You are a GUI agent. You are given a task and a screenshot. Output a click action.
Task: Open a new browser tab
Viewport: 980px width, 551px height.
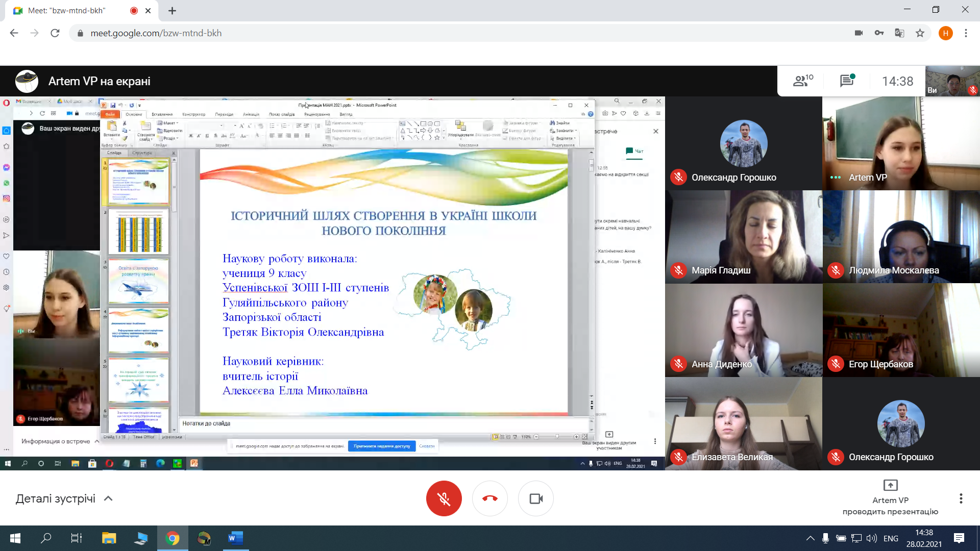point(173,11)
